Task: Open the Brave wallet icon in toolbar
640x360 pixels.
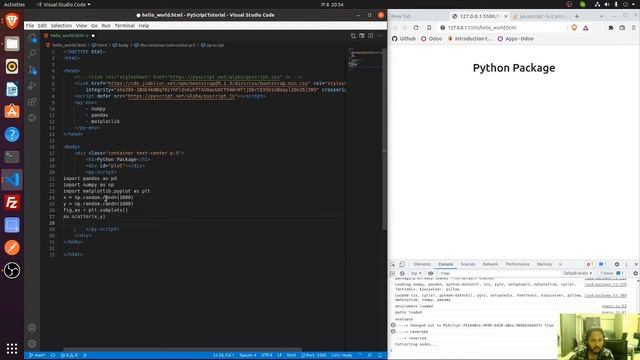Action: 622,28
